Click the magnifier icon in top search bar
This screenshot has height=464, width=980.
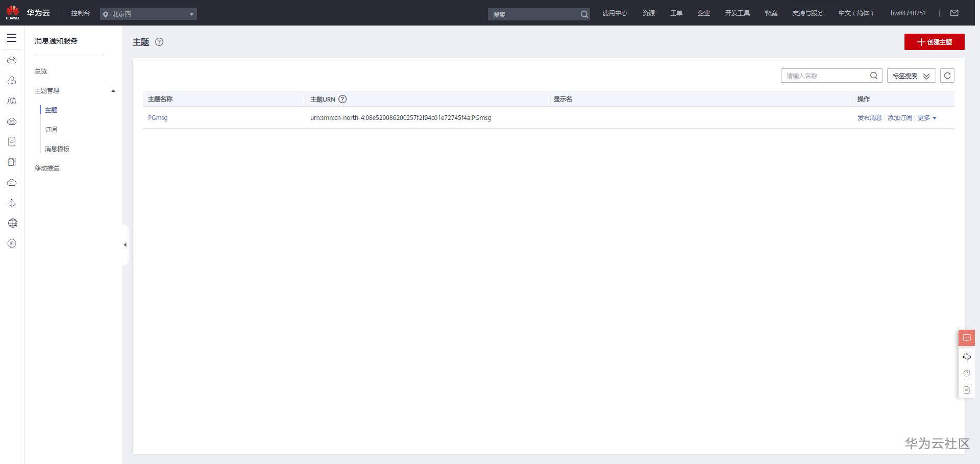[x=584, y=14]
